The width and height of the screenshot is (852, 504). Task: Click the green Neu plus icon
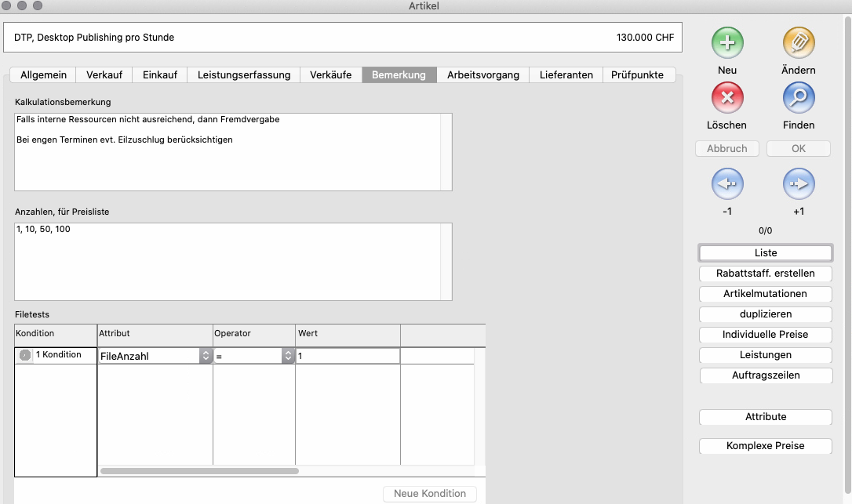click(x=727, y=42)
